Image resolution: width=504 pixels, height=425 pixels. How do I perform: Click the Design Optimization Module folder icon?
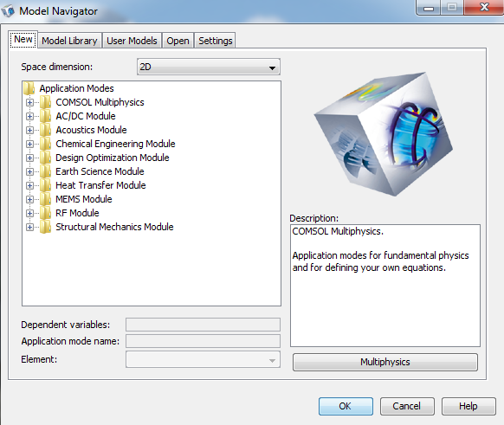[46, 158]
